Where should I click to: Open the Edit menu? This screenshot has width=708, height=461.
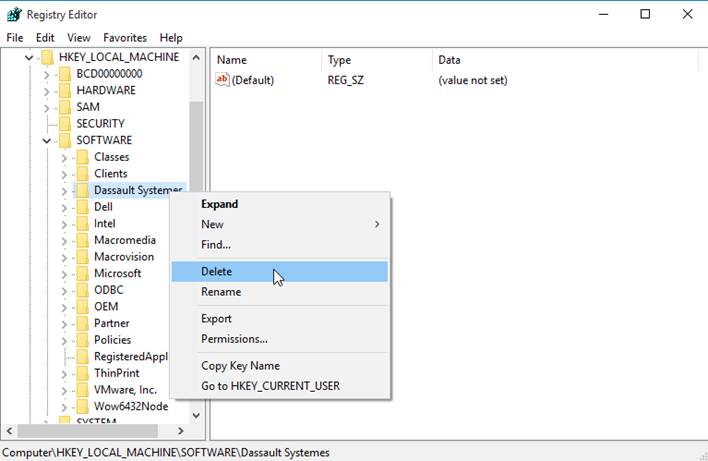click(x=45, y=38)
